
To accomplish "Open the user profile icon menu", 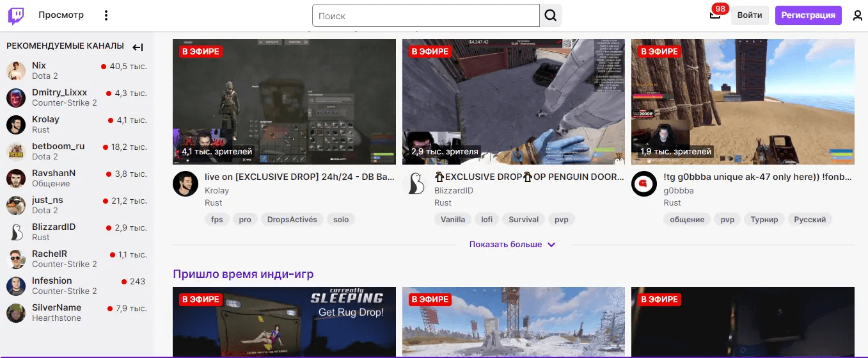I will tap(857, 15).
